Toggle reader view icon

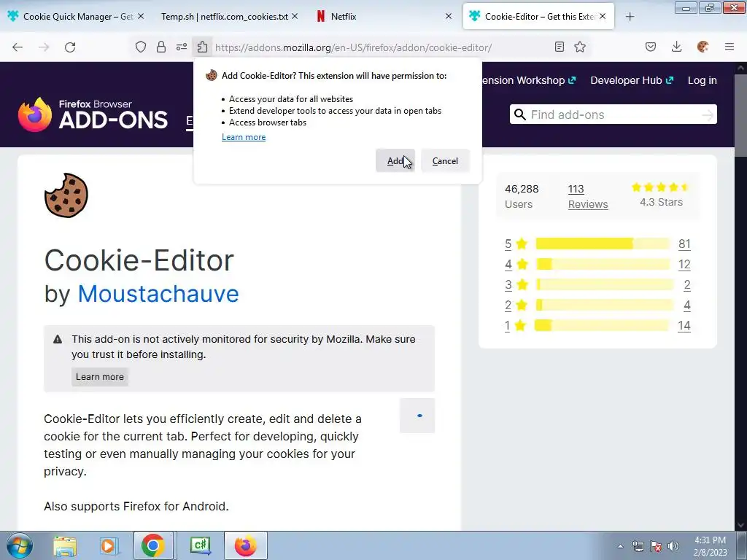[x=560, y=47]
